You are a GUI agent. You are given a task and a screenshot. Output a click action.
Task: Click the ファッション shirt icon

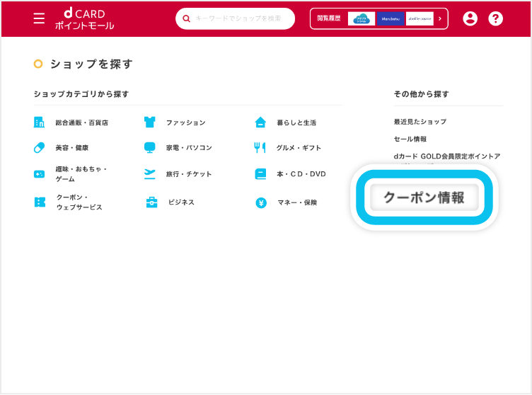coord(149,122)
